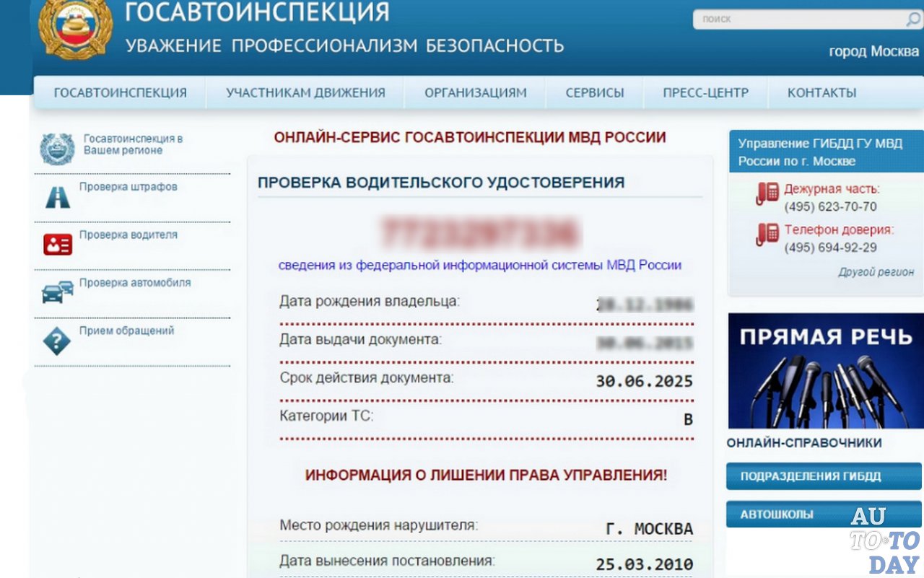The height and width of the screenshot is (578, 924).
Task: Click the ПРОВЕРКА ВОДИТЕЛЬСКОГО УДОСТОВЕРЕНИЯ heading
Action: coord(441,183)
